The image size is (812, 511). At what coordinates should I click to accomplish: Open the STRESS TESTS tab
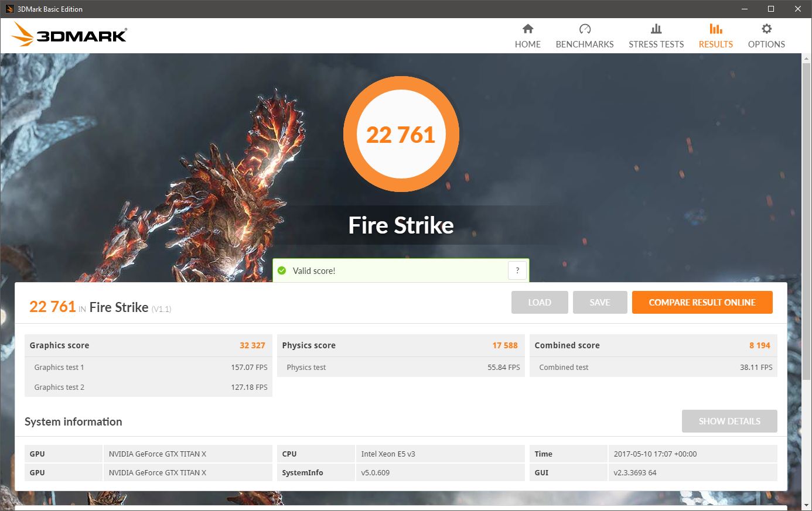click(x=656, y=44)
